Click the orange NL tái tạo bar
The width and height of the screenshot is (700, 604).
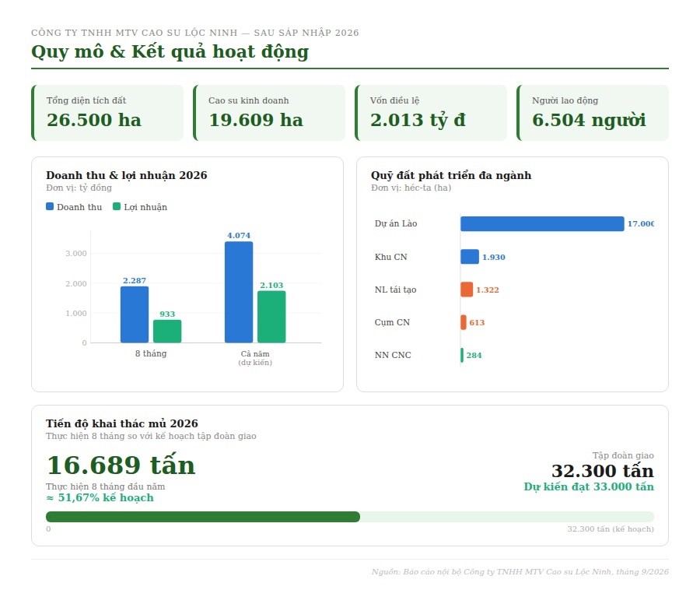point(467,290)
